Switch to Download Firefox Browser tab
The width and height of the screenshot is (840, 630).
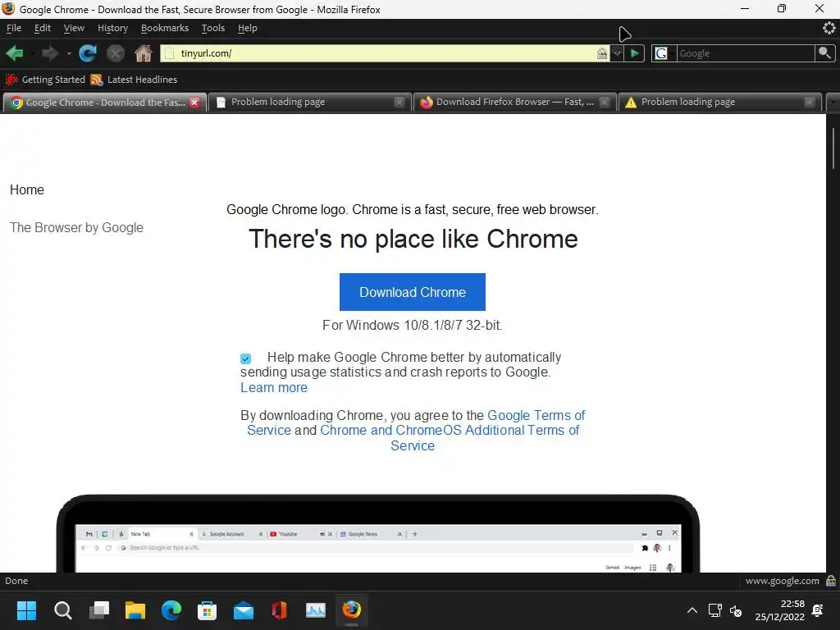pos(514,102)
